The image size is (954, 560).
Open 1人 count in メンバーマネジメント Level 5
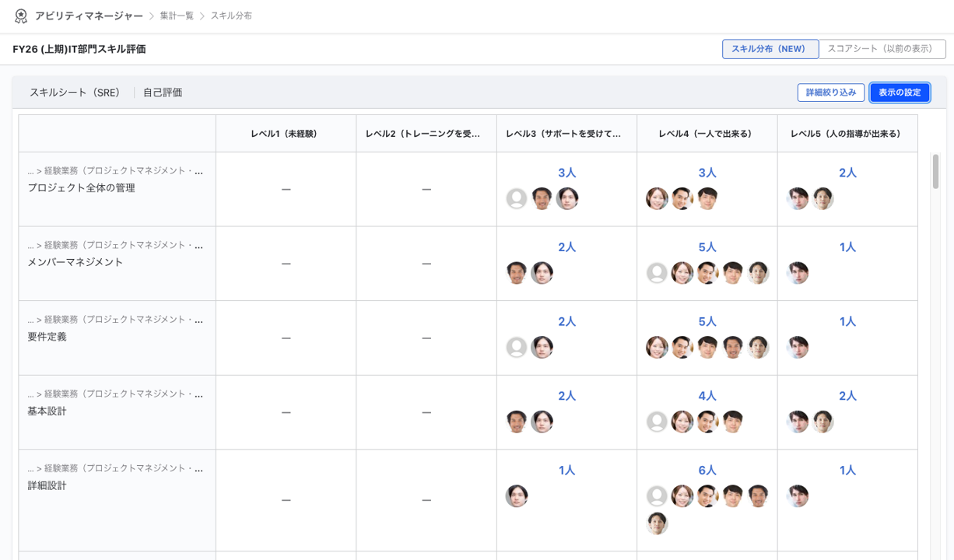pos(847,247)
